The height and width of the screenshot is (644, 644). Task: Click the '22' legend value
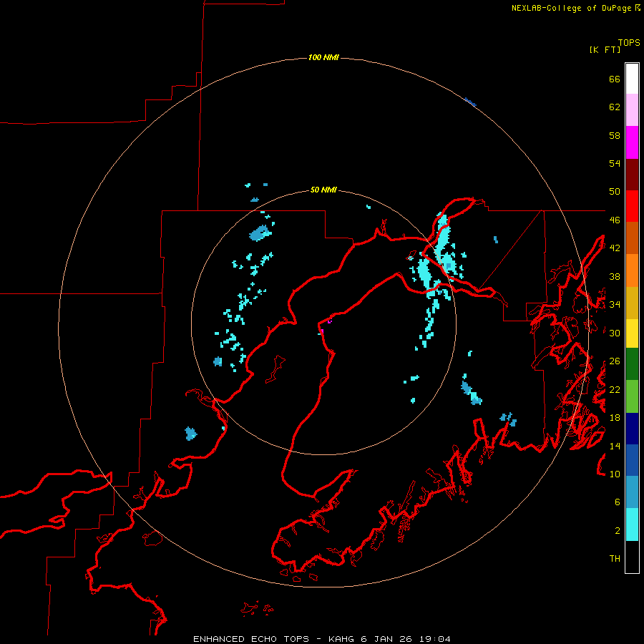[x=615, y=389]
